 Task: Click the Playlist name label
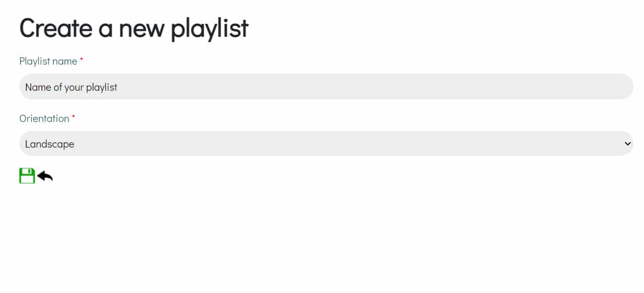(x=48, y=61)
